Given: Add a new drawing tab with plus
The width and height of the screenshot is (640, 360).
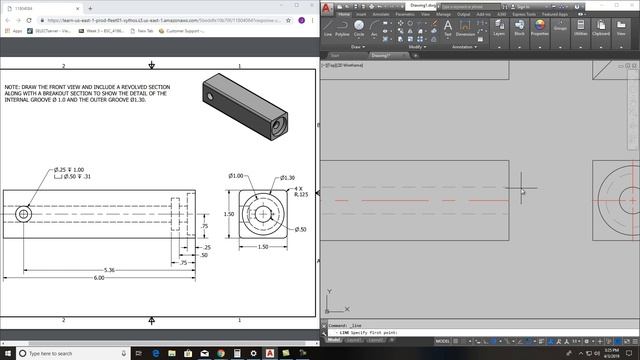Looking at the screenshot, I should tap(416, 56).
